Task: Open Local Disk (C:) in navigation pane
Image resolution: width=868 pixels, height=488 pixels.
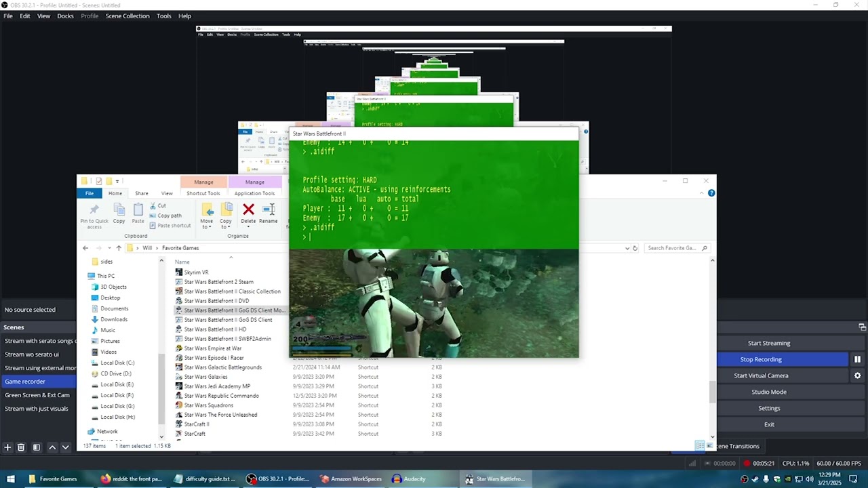Action: pos(117,363)
